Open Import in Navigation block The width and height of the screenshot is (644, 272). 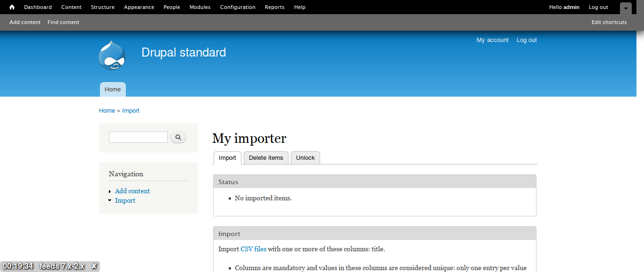pos(125,200)
